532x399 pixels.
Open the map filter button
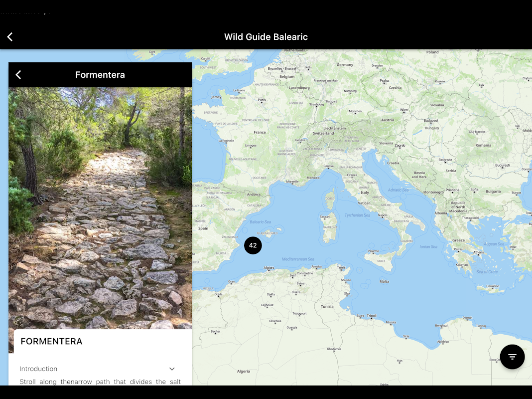tap(512, 357)
